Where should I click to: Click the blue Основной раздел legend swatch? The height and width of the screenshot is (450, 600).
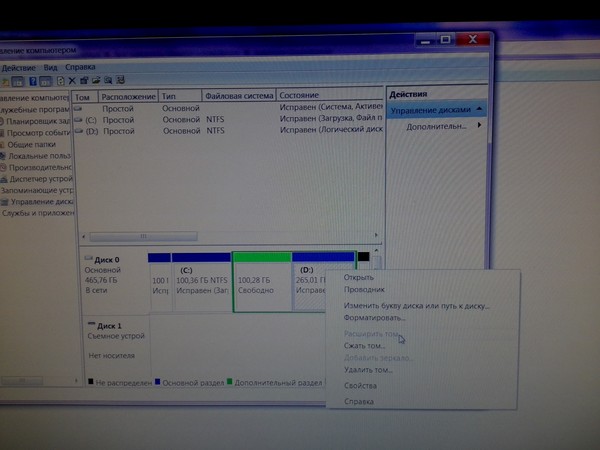point(157,382)
